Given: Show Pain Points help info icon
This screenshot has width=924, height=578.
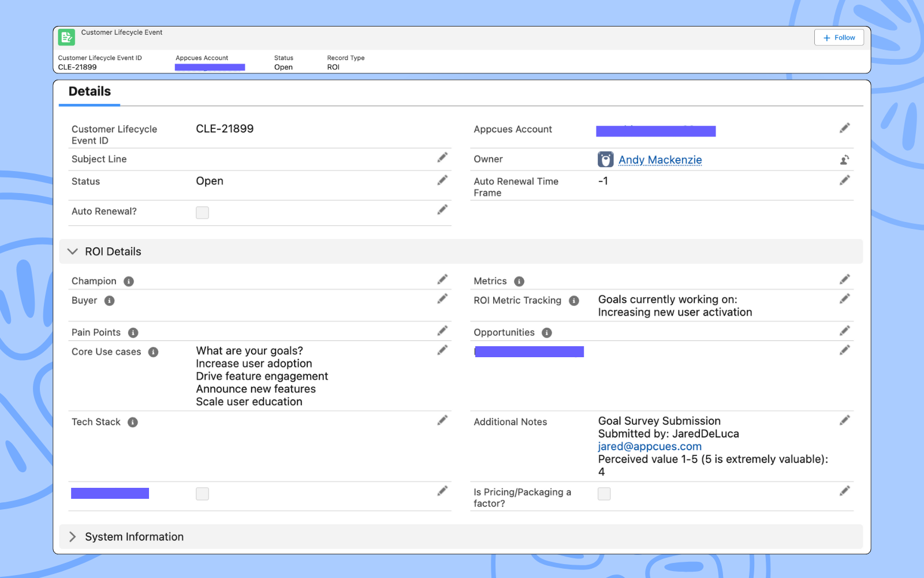Looking at the screenshot, I should [x=133, y=333].
